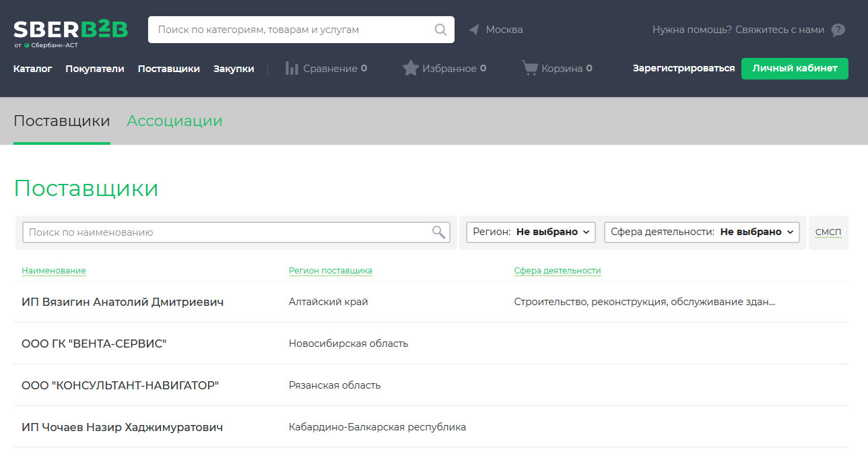This screenshot has height=454, width=868.
Task: Click the Сравнение 0 counter label
Action: (335, 69)
